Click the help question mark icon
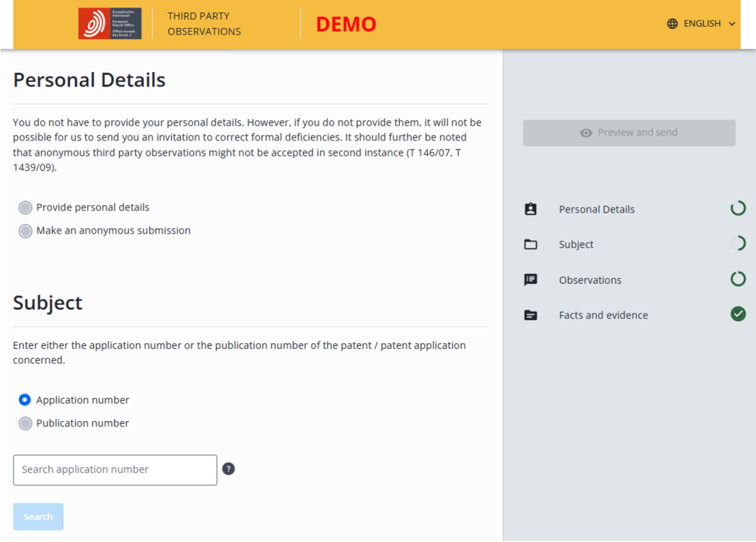 (x=228, y=469)
